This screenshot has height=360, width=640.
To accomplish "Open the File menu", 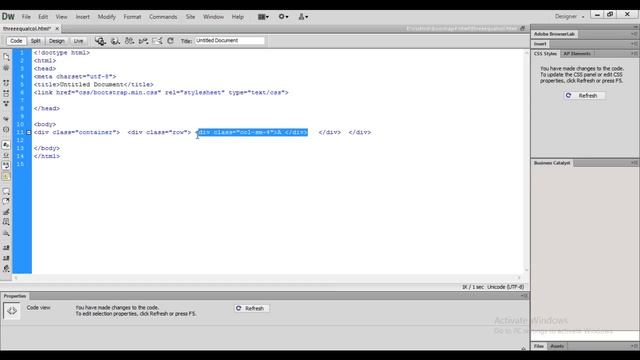I will (26, 17).
